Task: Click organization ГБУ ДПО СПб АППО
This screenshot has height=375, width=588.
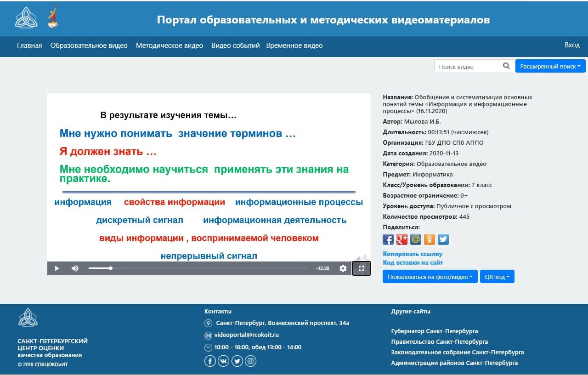Action: [x=454, y=143]
